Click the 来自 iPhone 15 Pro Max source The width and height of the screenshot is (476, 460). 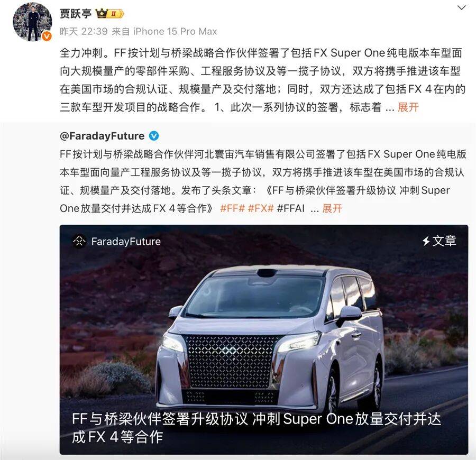[164, 32]
